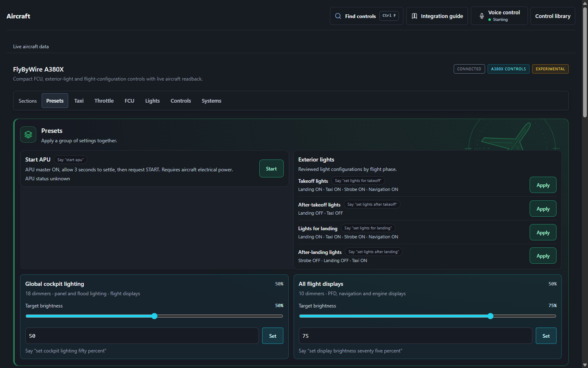This screenshot has width=588, height=368.
Task: Click the Say "set lights for landing" hint
Action: tap(368, 228)
